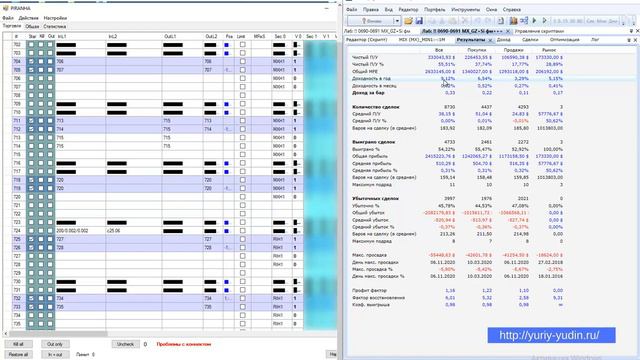
Task: Open PIRANHA Настройки menu
Action: pyautogui.click(x=55, y=18)
